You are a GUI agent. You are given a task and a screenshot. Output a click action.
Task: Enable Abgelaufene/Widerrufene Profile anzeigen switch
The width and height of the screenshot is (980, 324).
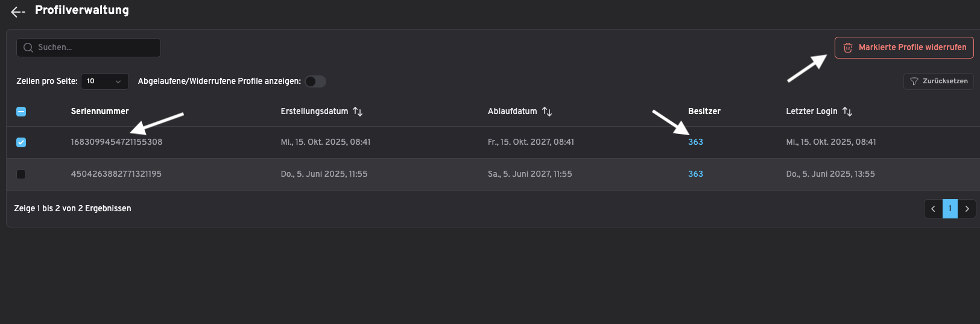pos(315,81)
